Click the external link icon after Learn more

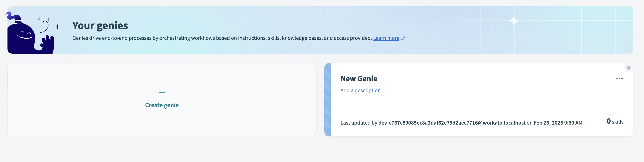click(x=403, y=38)
